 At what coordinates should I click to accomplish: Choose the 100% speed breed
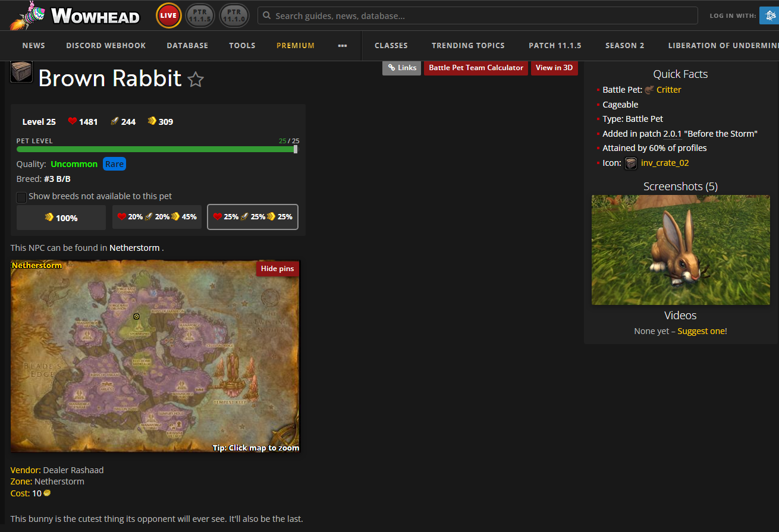pos(61,218)
